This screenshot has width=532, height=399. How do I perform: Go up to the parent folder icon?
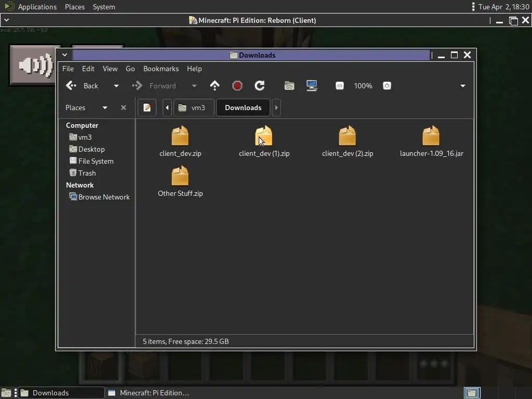pyautogui.click(x=215, y=86)
